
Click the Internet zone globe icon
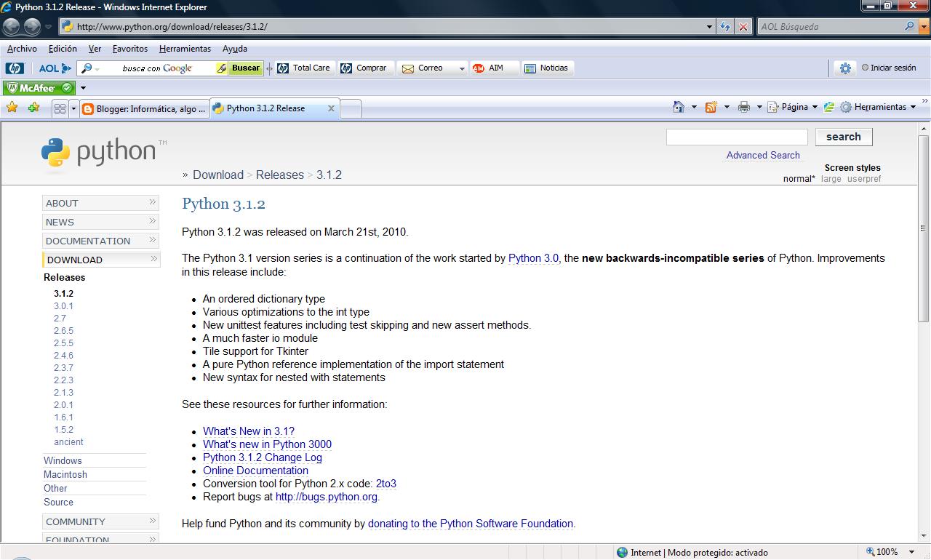pyautogui.click(x=622, y=552)
